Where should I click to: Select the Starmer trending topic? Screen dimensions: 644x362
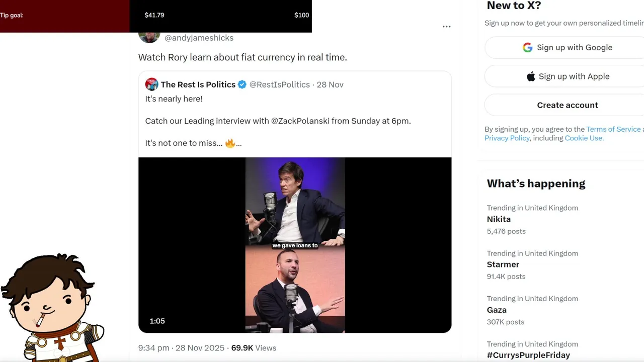pyautogui.click(x=503, y=264)
